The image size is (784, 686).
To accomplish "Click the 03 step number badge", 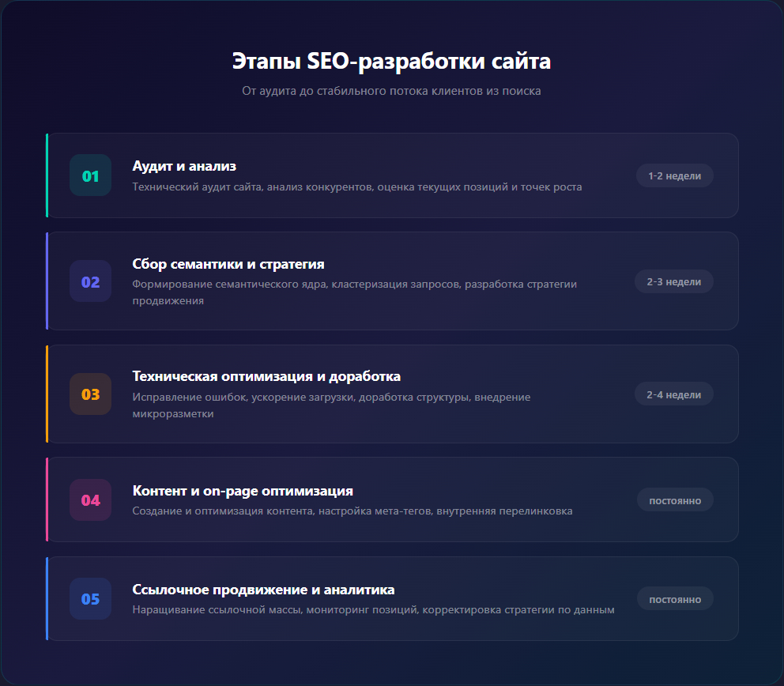I will (91, 394).
